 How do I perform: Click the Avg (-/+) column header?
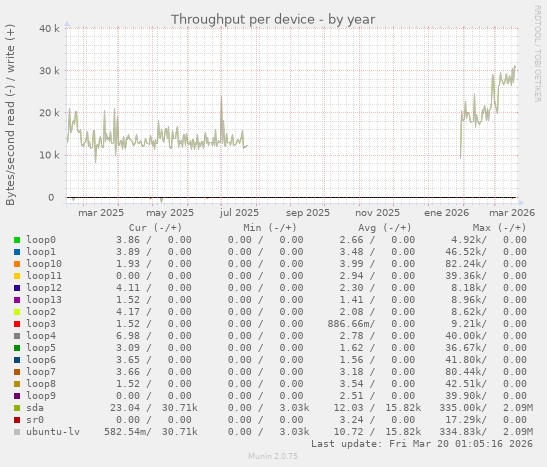click(385, 228)
